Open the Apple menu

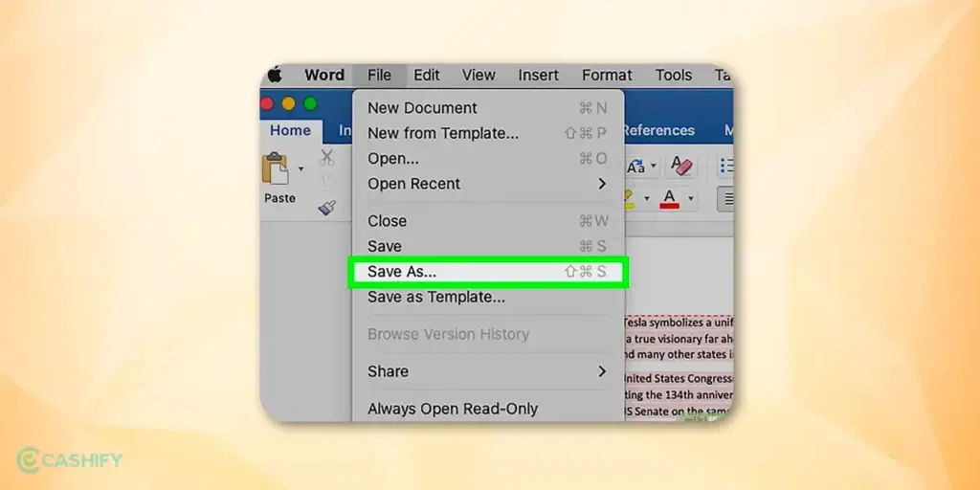[x=275, y=75]
